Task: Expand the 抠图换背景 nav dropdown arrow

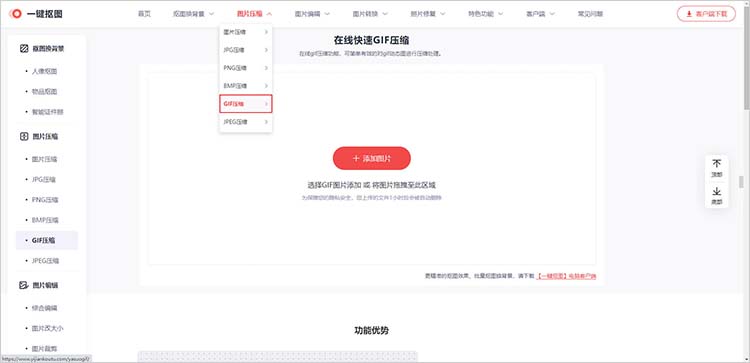Action: [x=211, y=14]
